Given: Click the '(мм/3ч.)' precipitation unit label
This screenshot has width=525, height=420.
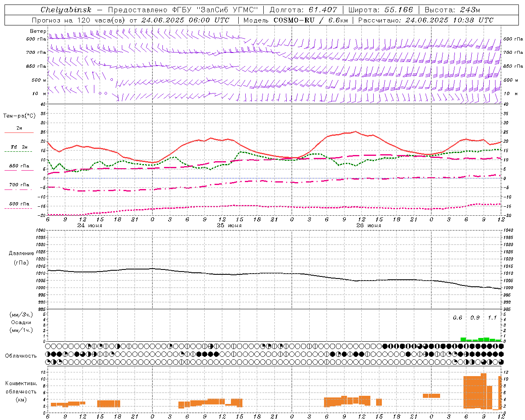Looking at the screenshot, I should click(x=21, y=315).
